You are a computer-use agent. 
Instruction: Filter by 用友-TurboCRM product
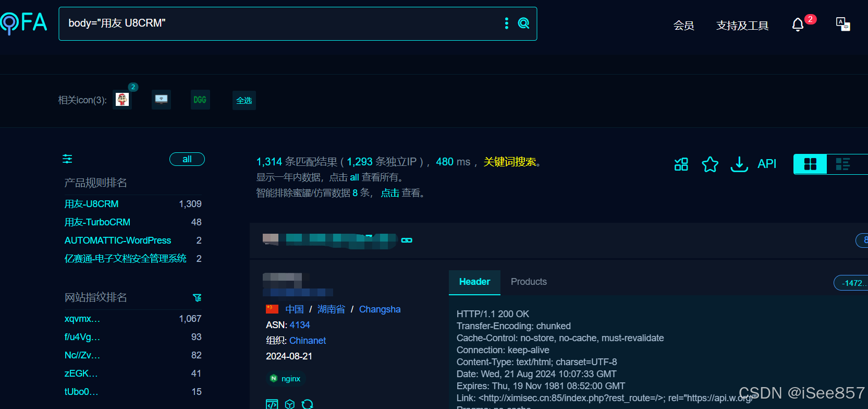97,222
